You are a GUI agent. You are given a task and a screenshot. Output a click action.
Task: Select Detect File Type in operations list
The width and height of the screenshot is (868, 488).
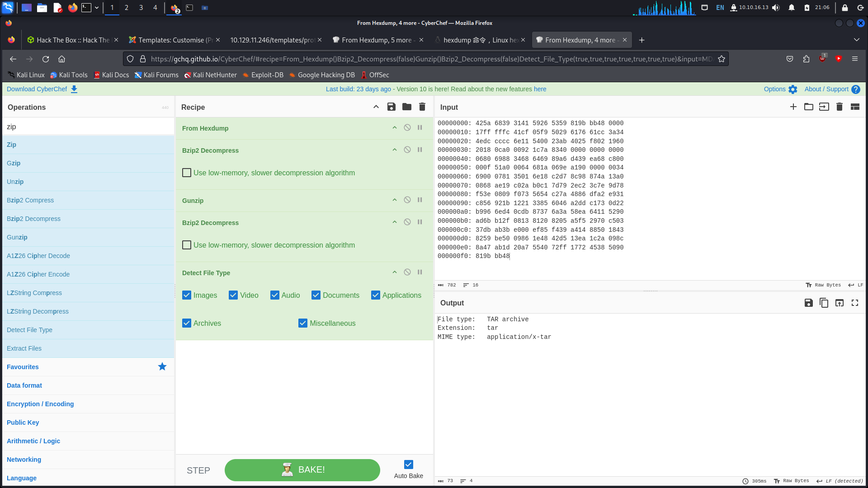[x=88, y=330]
